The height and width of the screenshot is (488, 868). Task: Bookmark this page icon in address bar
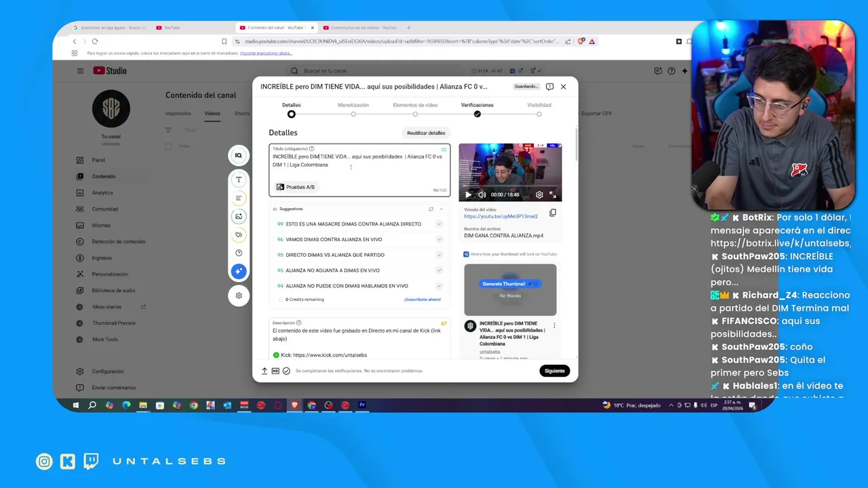224,41
